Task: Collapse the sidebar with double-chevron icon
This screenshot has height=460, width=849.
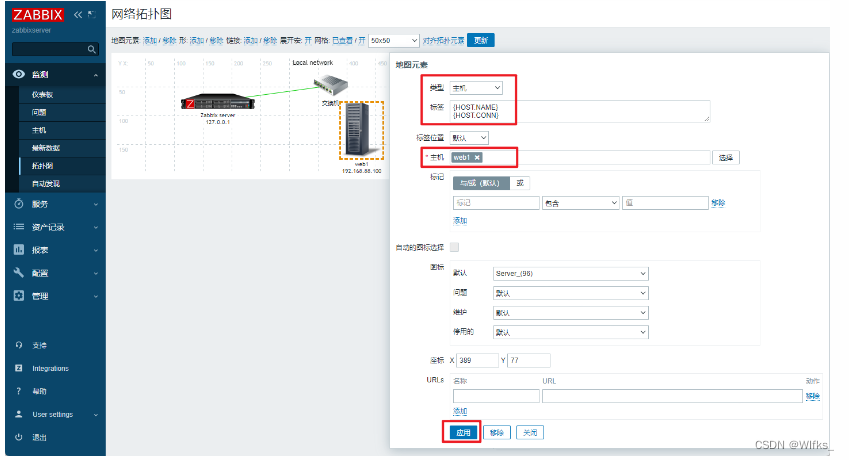Action: pyautogui.click(x=78, y=15)
